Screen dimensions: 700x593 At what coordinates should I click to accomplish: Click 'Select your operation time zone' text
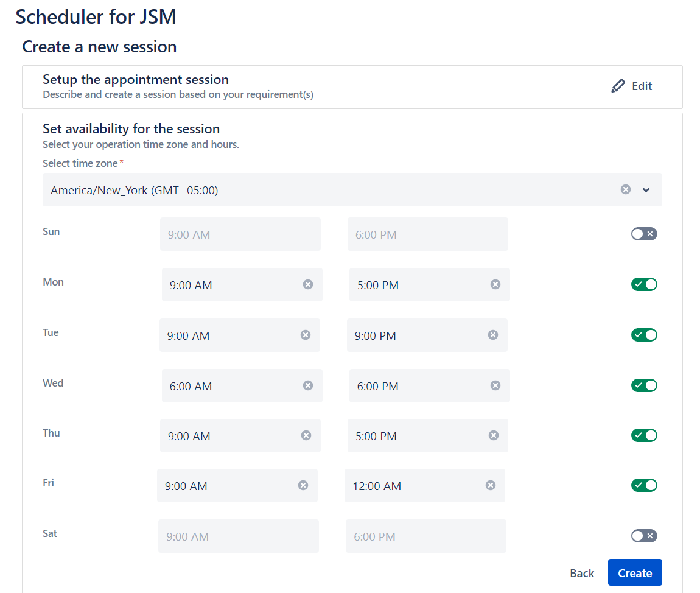click(141, 144)
